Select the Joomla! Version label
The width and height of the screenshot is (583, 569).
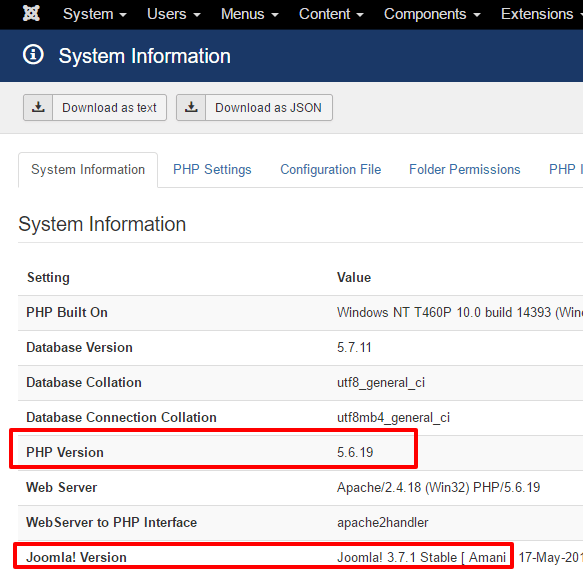[76, 557]
